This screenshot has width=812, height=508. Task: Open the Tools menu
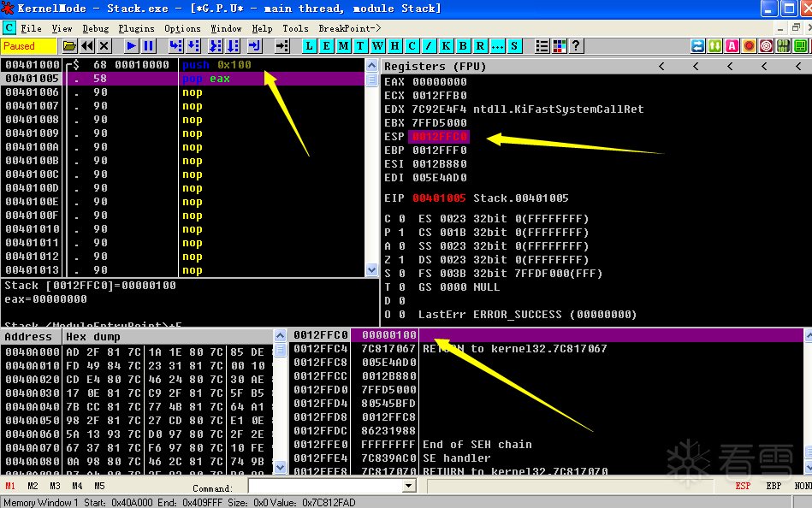click(296, 28)
